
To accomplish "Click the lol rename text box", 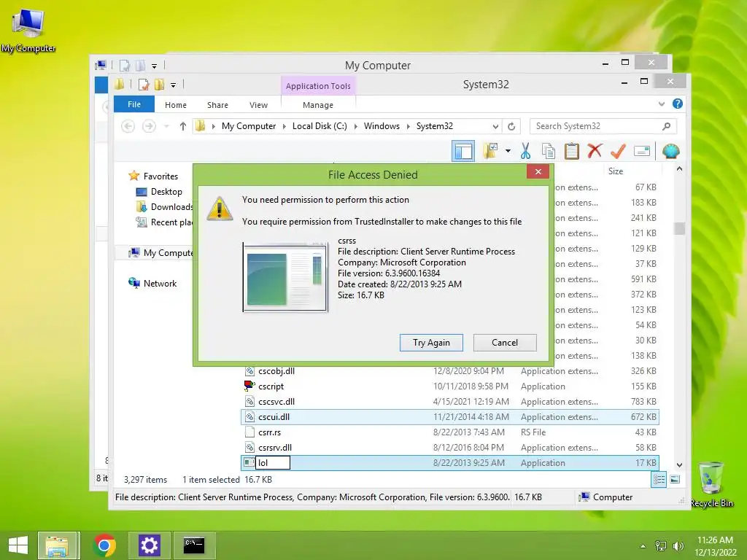I will point(273,462).
